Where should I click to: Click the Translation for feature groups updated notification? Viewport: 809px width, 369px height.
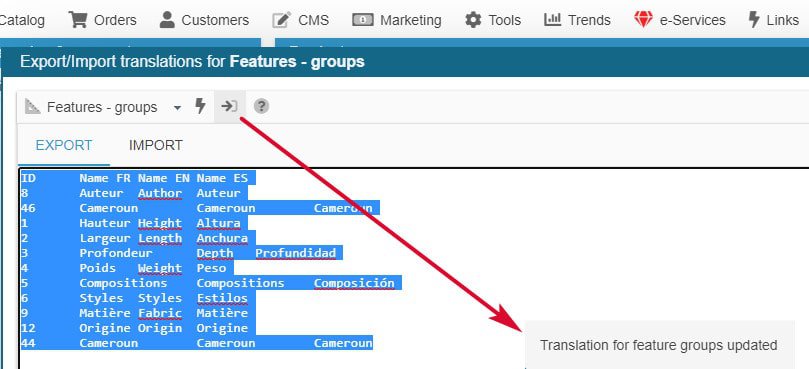pos(659,345)
